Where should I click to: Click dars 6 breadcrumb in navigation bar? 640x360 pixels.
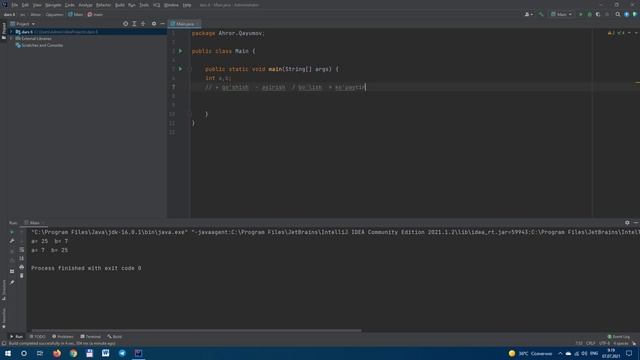[x=9, y=14]
